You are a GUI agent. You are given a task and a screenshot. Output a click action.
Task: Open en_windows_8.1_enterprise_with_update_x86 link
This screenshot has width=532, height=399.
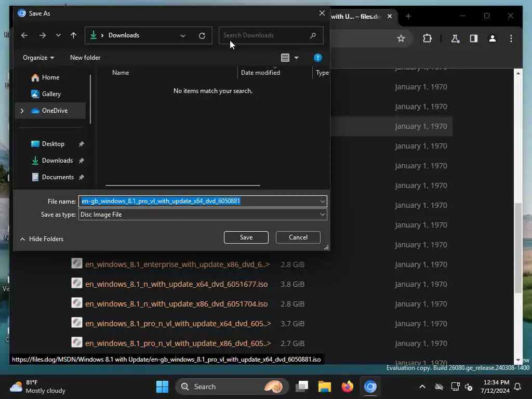pos(178,264)
